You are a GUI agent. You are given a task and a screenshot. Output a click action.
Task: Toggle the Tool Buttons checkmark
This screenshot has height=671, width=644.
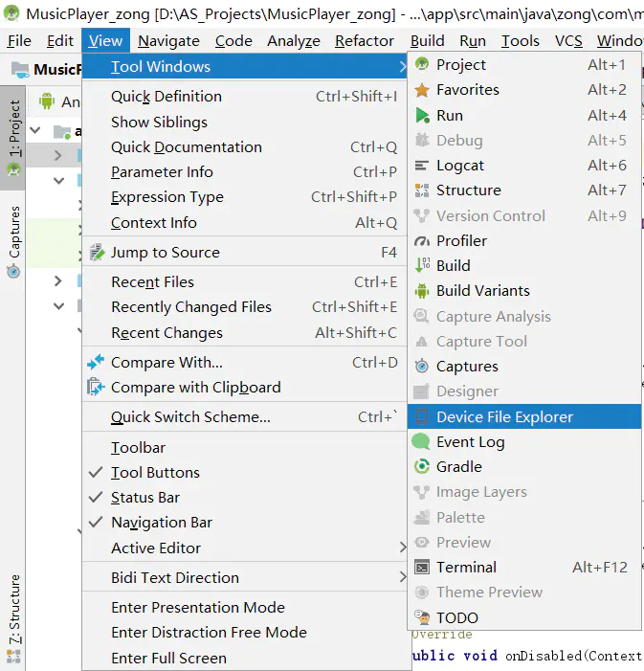pyautogui.click(x=96, y=473)
